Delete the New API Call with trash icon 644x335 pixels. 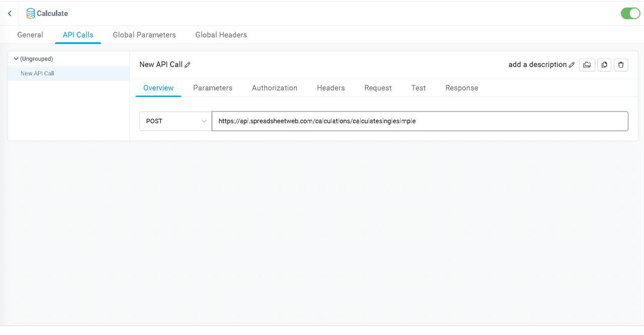[x=620, y=65]
